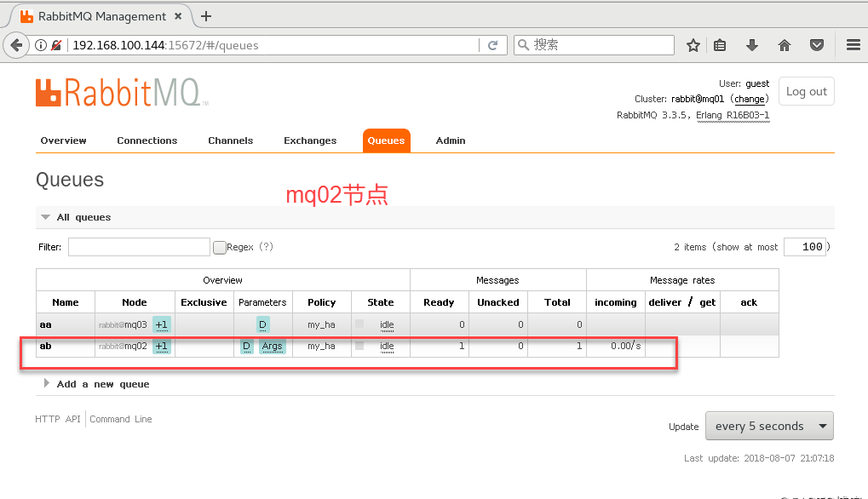Click the Filter input field
Screen dimensions: 868x499
point(139,247)
